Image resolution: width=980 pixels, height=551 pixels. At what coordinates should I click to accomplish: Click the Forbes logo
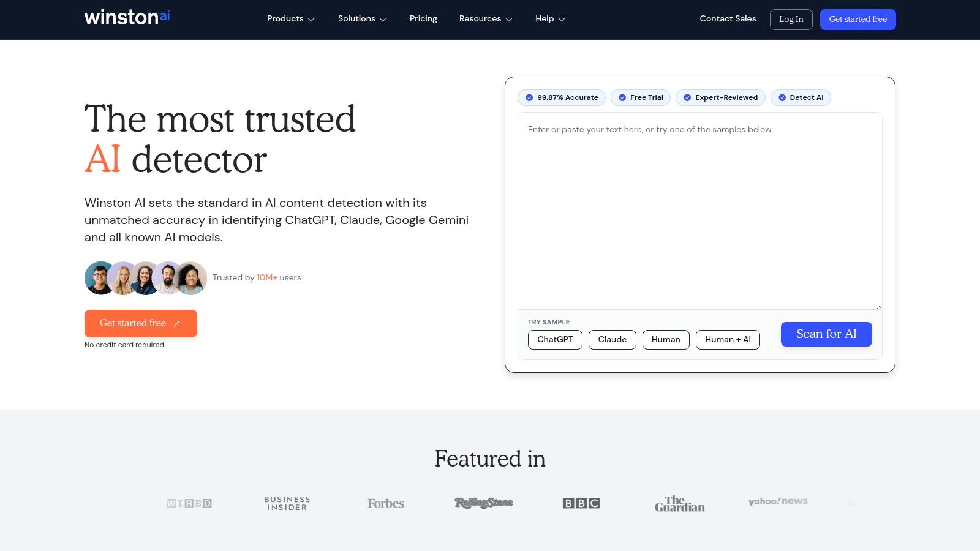tap(386, 503)
